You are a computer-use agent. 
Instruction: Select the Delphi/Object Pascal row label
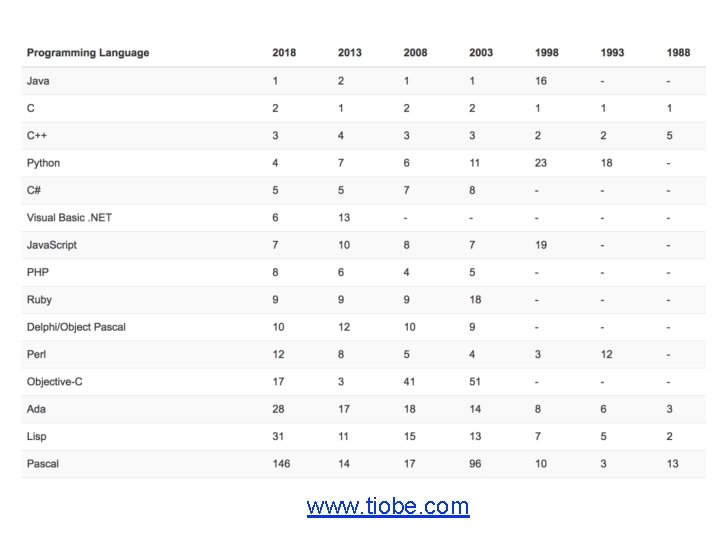[x=76, y=327]
